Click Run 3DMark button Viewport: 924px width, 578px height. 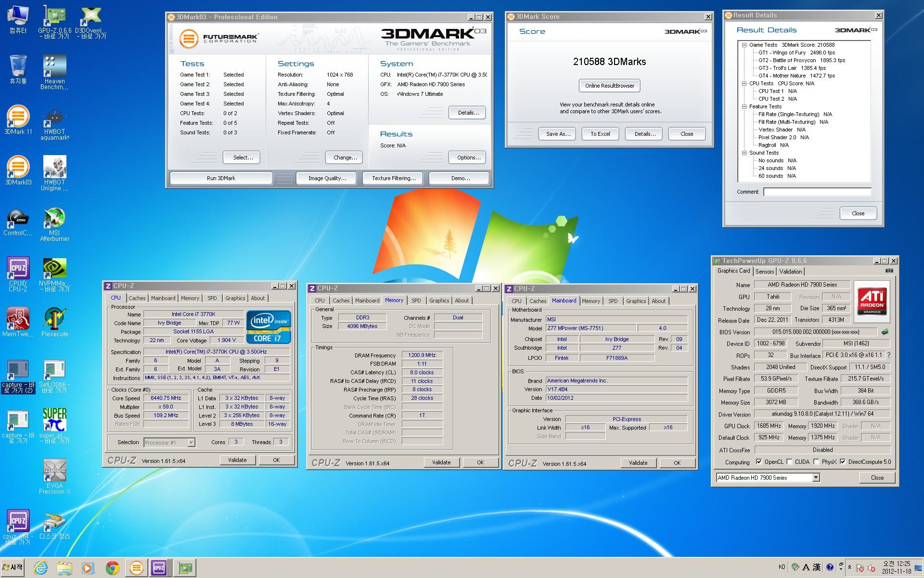click(221, 178)
